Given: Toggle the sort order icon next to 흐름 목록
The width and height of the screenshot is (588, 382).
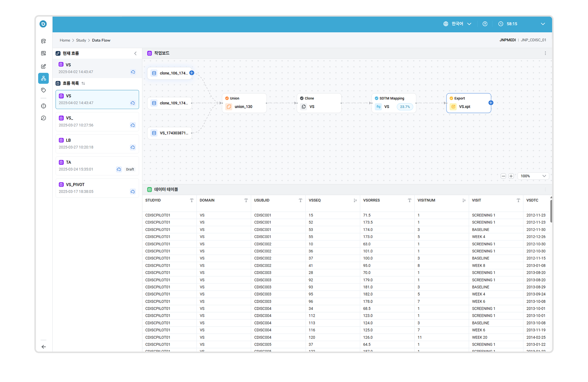Looking at the screenshot, I should click(x=83, y=83).
